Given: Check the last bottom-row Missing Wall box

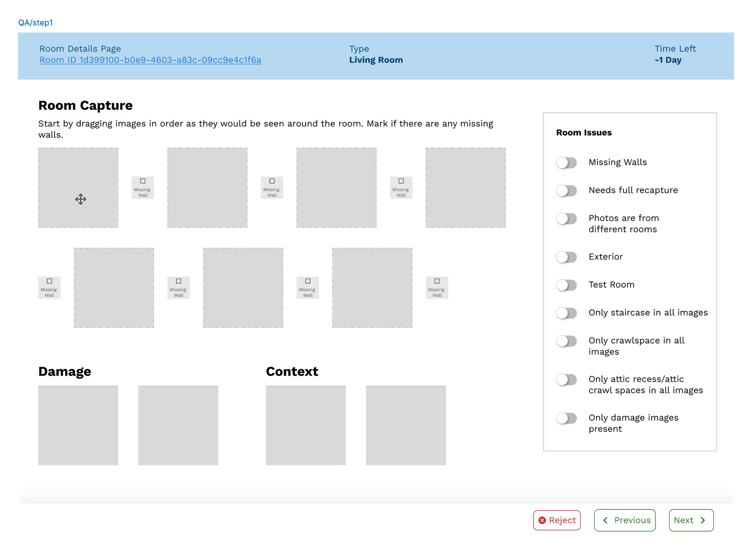Looking at the screenshot, I should pos(437,281).
